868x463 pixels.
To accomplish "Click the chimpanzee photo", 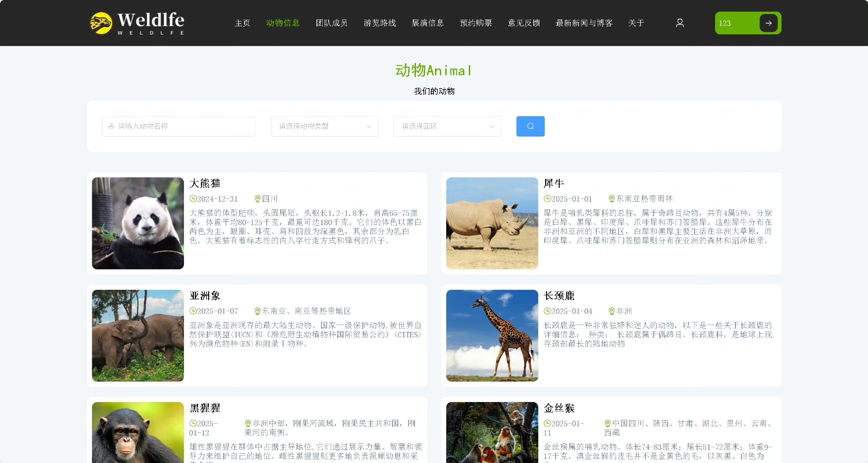I will point(138,433).
